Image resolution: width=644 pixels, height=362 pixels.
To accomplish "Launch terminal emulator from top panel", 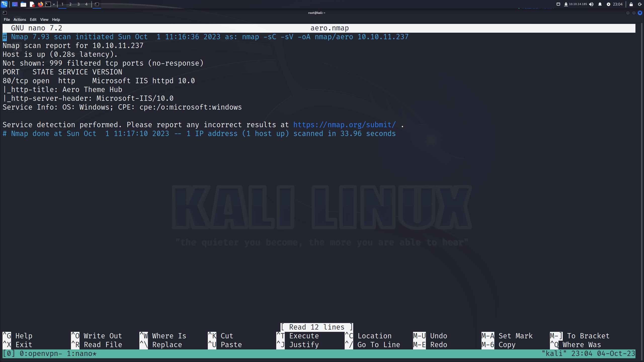I will [x=48, y=4].
